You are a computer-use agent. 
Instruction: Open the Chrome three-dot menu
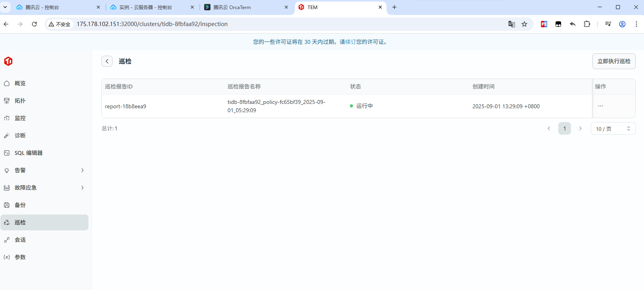point(636,24)
